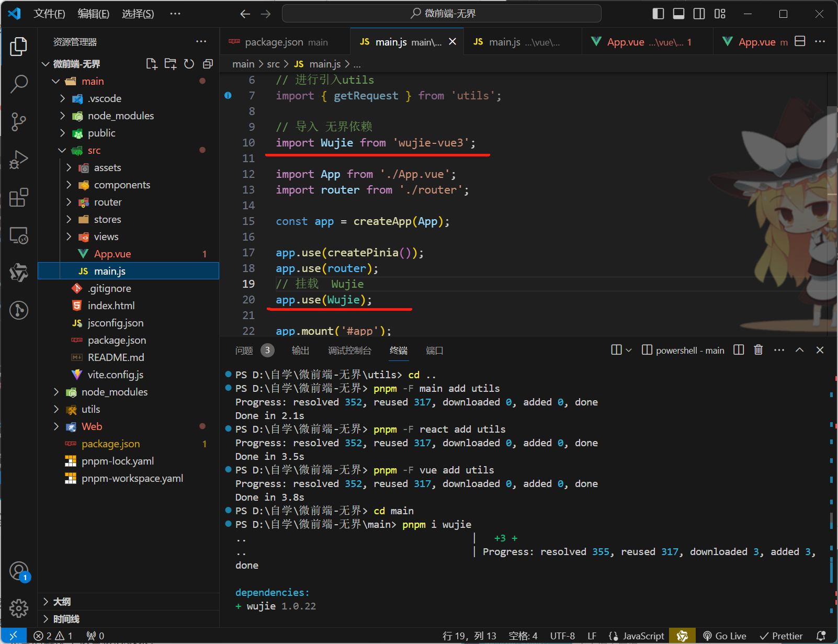Close the active main.js tab
The height and width of the screenshot is (644, 838).
452,41
